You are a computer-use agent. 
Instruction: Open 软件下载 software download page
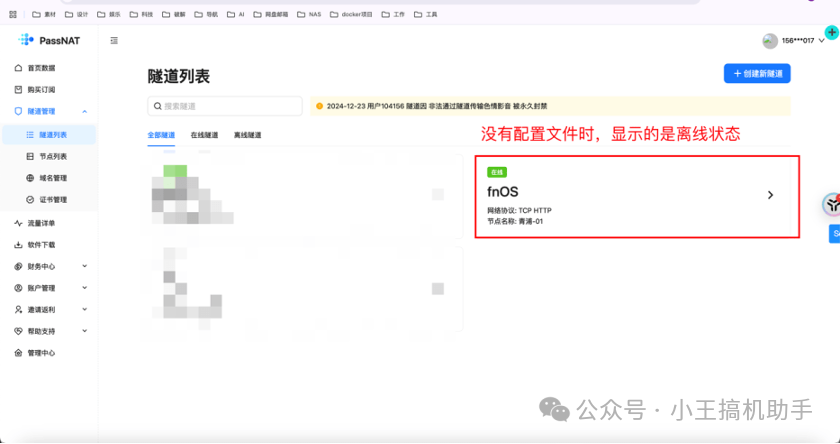pyautogui.click(x=41, y=244)
